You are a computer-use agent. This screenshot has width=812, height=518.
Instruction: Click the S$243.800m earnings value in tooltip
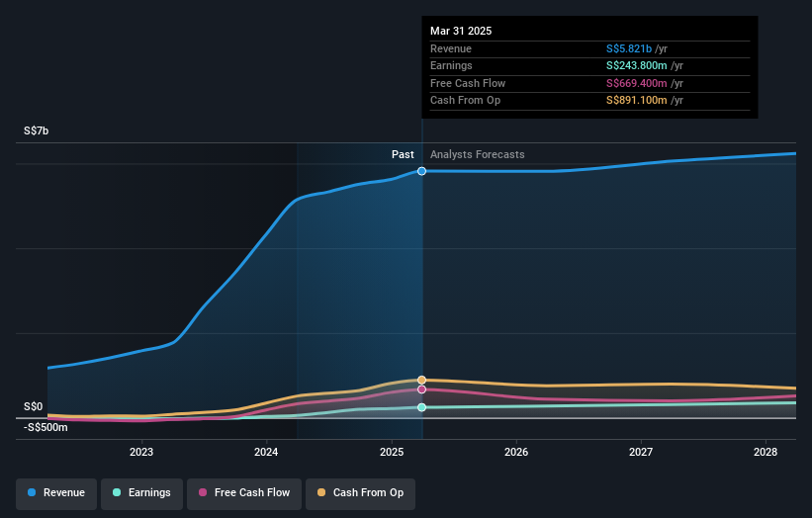coord(637,65)
